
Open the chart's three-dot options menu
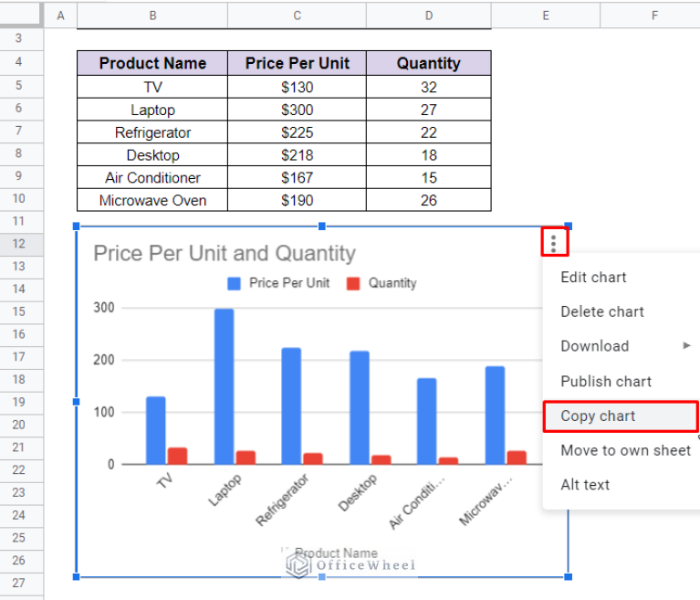click(554, 244)
